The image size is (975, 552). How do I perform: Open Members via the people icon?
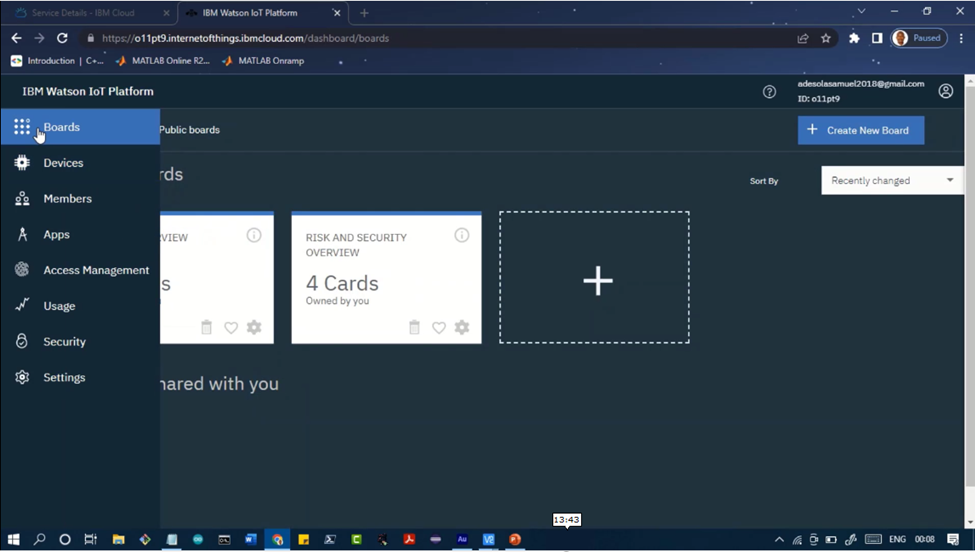point(22,199)
